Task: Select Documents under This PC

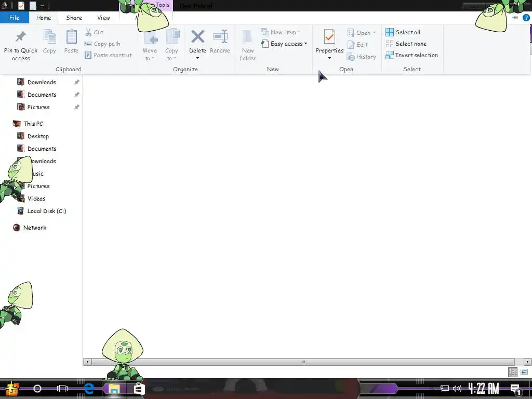Action: pyautogui.click(x=42, y=149)
